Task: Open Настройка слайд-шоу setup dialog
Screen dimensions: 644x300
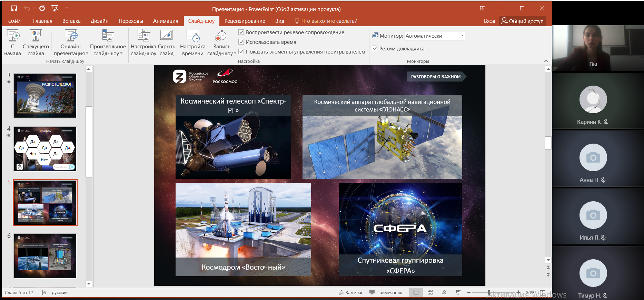Action: click(143, 43)
